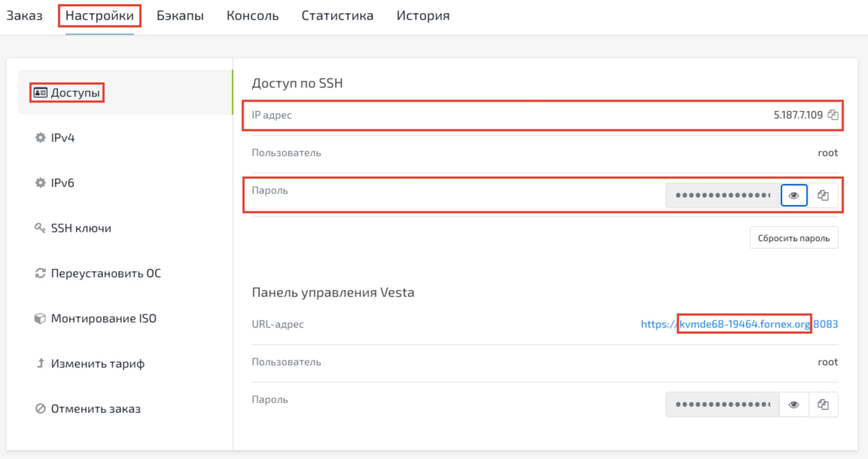Open the Консоль tab
The height and width of the screenshot is (459, 868).
[x=253, y=16]
